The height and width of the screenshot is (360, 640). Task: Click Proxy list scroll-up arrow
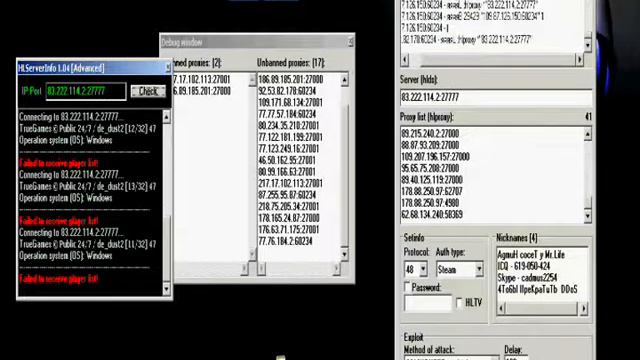click(588, 134)
